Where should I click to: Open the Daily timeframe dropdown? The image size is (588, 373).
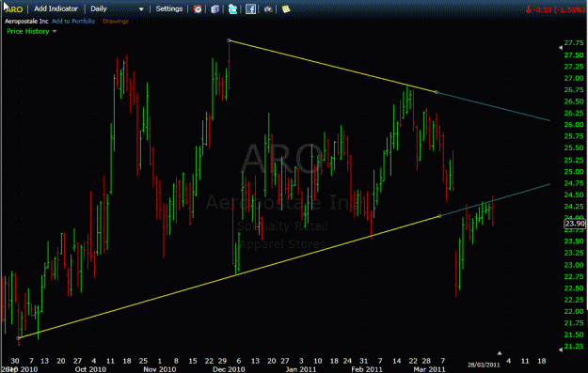tap(117, 8)
